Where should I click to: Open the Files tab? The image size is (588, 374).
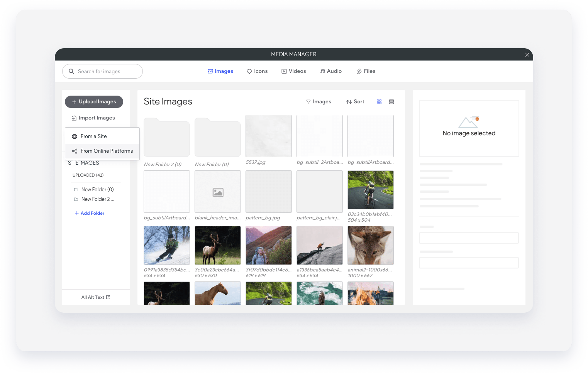(366, 71)
